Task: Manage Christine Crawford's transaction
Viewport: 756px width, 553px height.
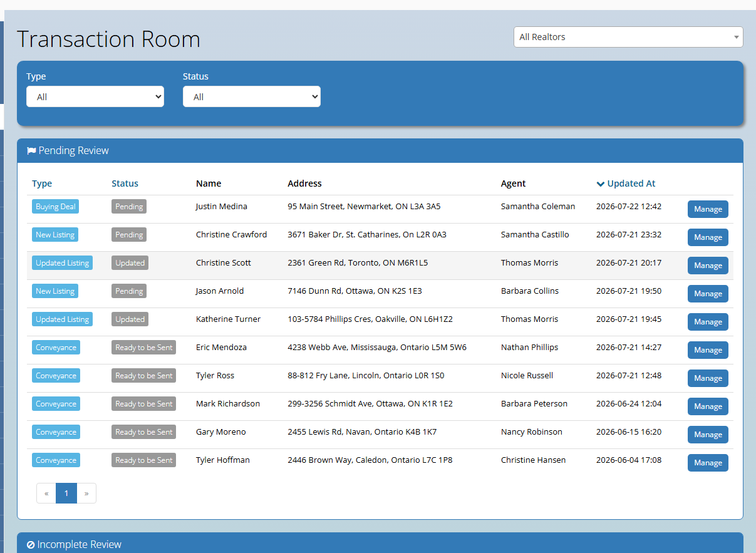Action: [708, 237]
